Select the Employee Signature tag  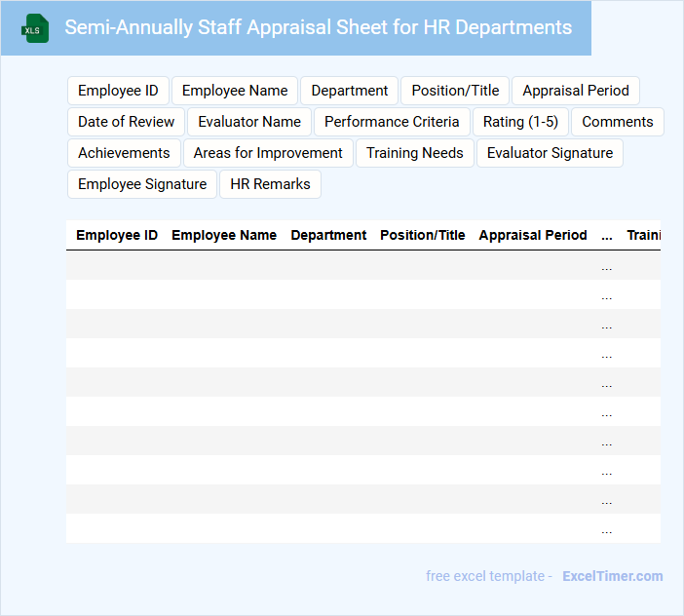142,184
